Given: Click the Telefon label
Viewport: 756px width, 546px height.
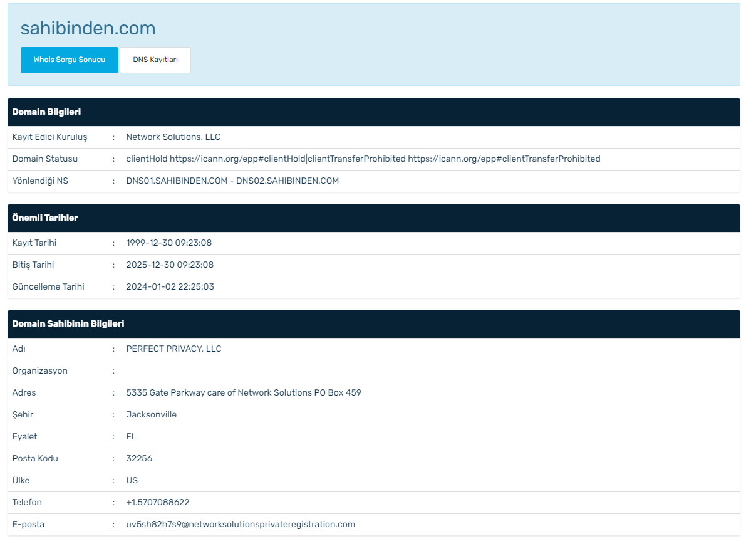Looking at the screenshot, I should (x=28, y=502).
